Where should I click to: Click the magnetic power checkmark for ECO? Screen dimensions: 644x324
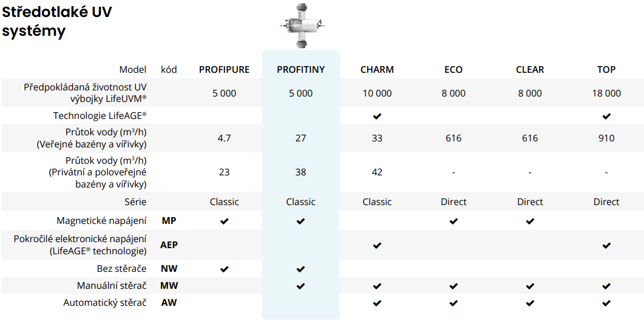tap(453, 221)
